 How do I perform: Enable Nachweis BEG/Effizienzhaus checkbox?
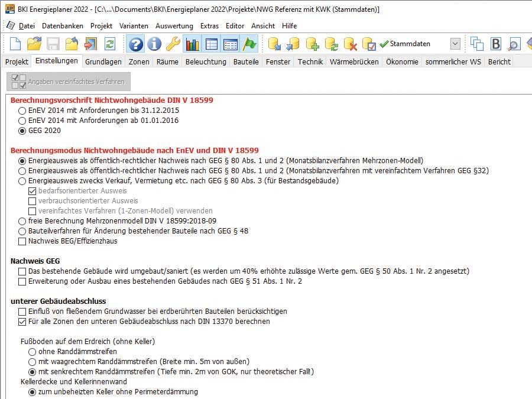point(22,242)
